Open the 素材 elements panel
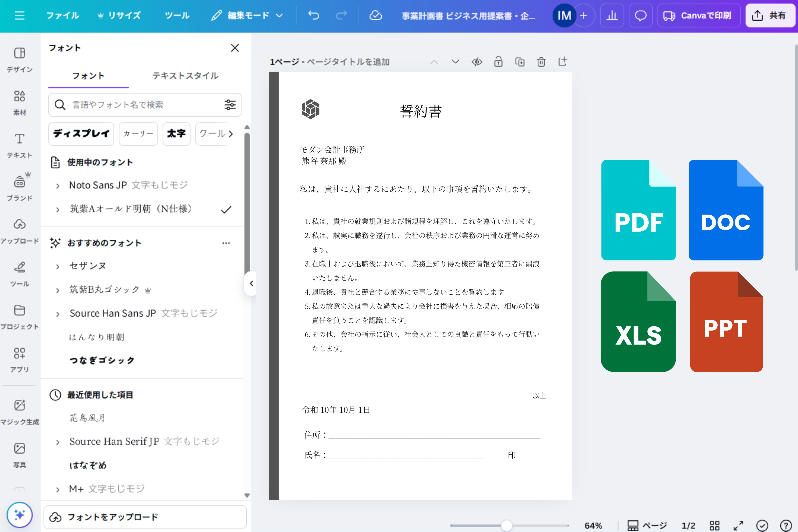 (20, 103)
